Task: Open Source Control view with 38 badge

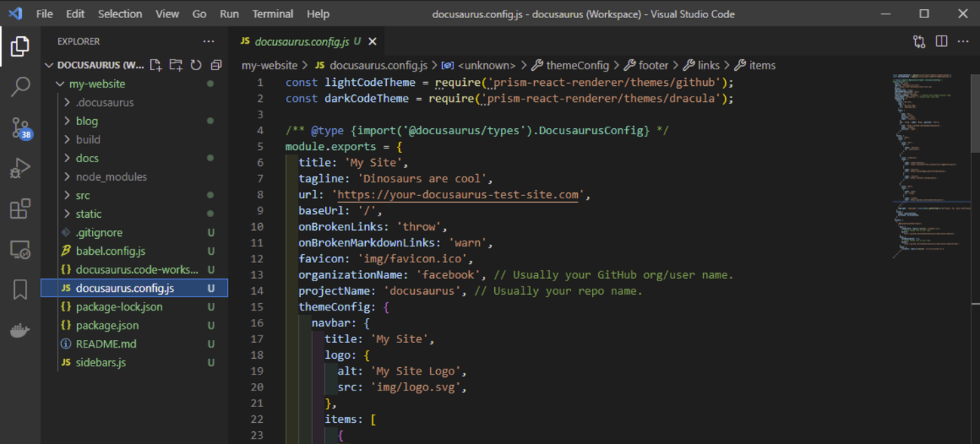Action: 20,128
